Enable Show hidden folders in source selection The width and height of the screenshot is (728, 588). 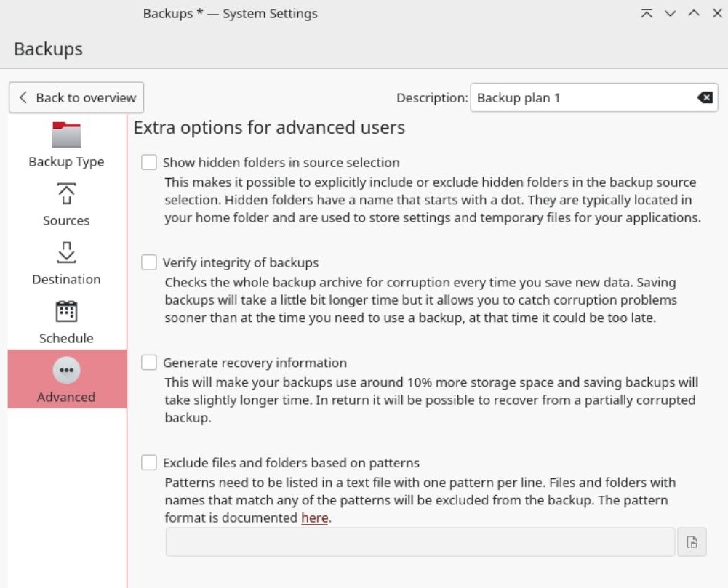(149, 162)
